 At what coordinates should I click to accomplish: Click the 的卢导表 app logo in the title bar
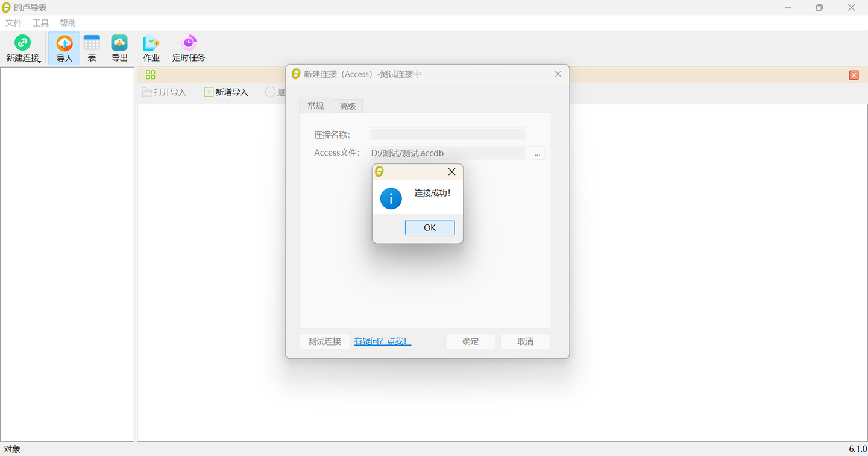(7, 7)
